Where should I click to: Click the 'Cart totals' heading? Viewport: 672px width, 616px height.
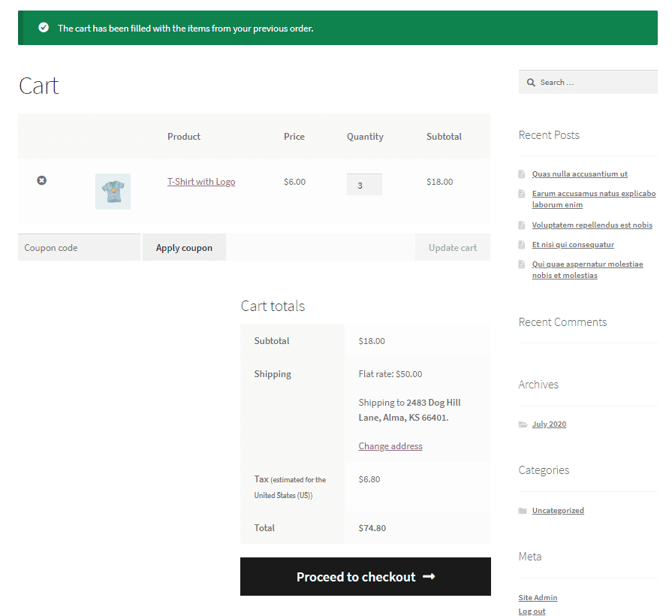tap(273, 306)
